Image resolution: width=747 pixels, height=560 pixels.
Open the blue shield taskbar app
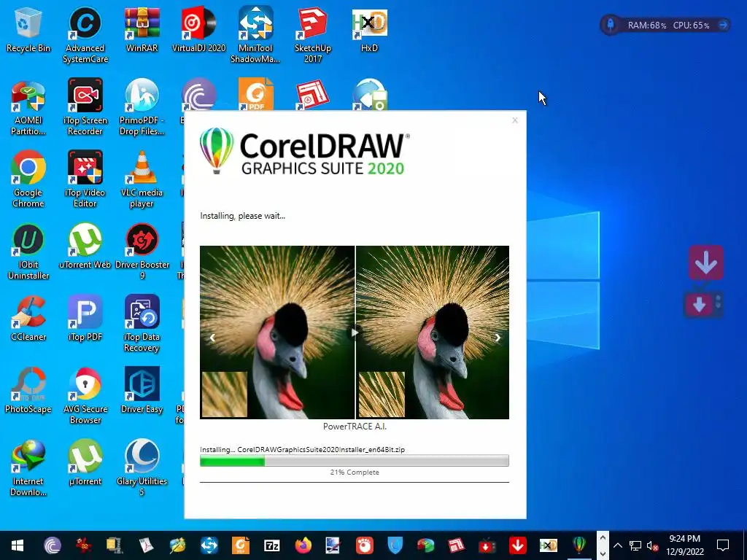(395, 545)
